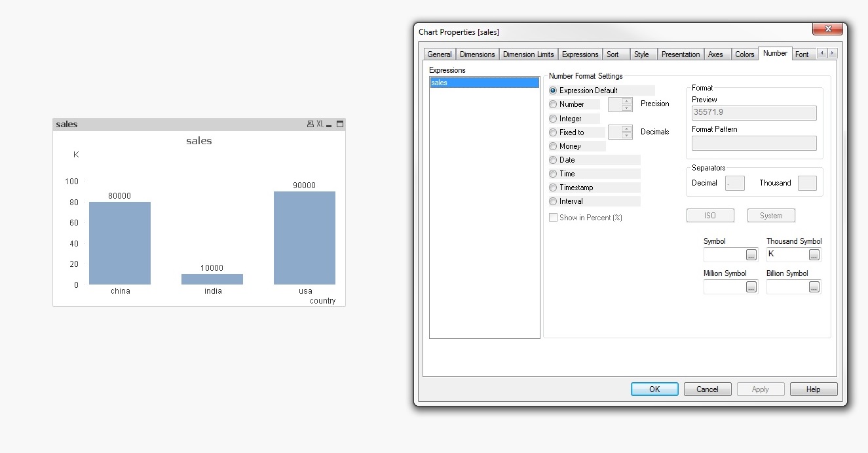Minimize the sales chart object
Screen dimensions: 868x453
tap(330, 124)
